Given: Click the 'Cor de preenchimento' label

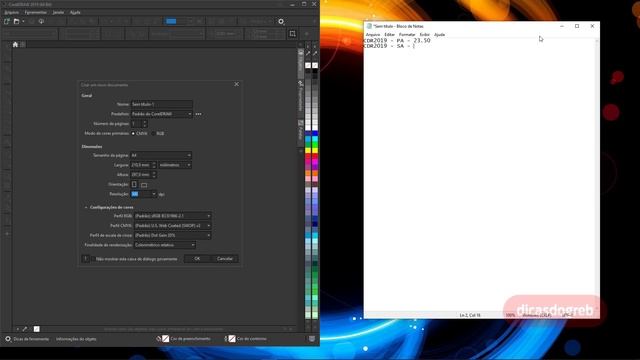Looking at the screenshot, I should point(190,338).
